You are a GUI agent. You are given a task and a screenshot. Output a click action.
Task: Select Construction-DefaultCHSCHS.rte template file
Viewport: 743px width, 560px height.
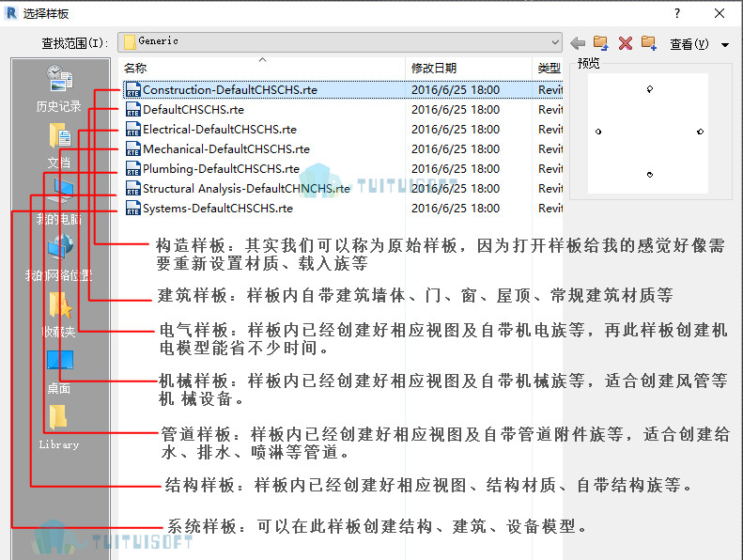tap(343, 89)
